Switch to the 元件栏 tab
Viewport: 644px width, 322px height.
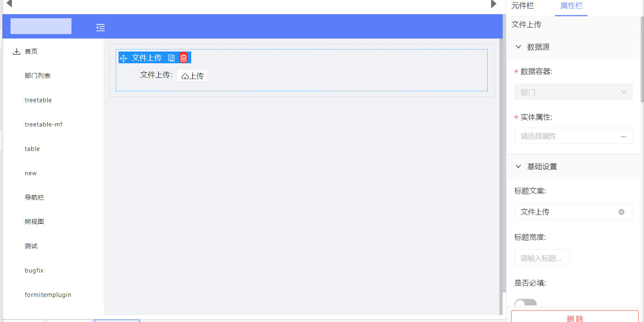tap(523, 6)
